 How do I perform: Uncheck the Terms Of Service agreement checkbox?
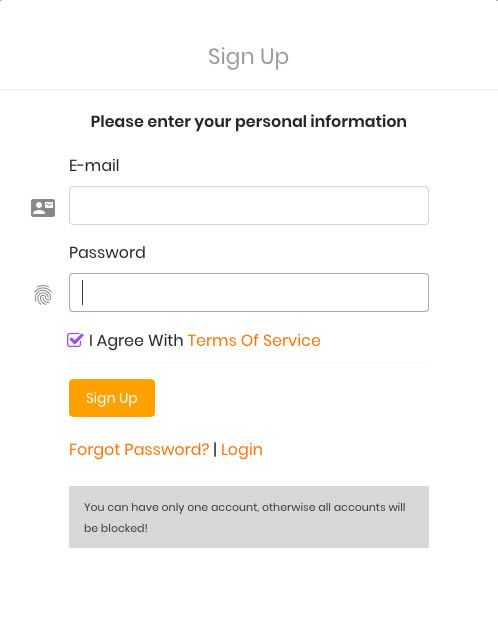point(74,340)
